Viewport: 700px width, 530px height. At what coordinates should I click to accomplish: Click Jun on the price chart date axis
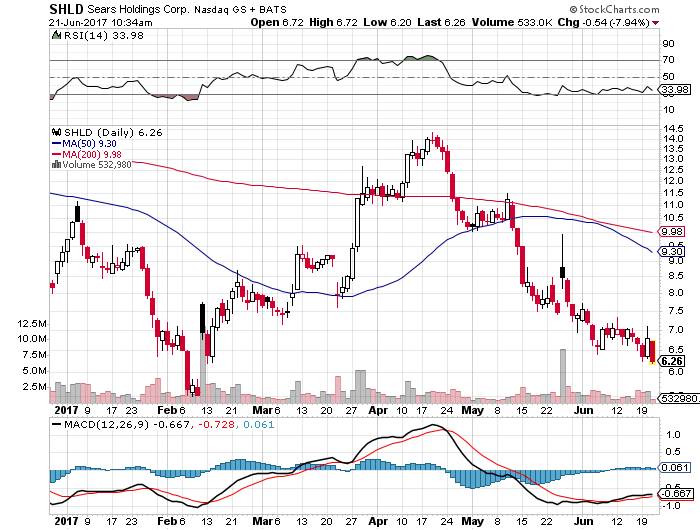[584, 410]
